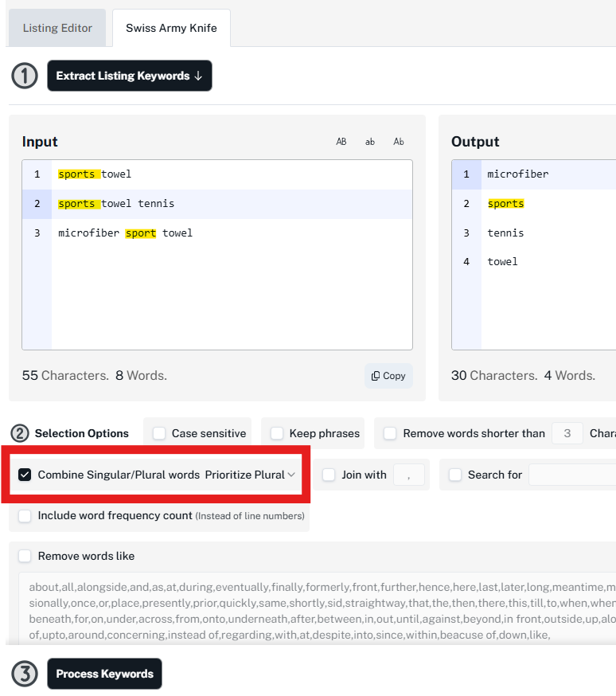Switch to the Listing Editor tab
This screenshot has width=616, height=696.
pos(57,28)
